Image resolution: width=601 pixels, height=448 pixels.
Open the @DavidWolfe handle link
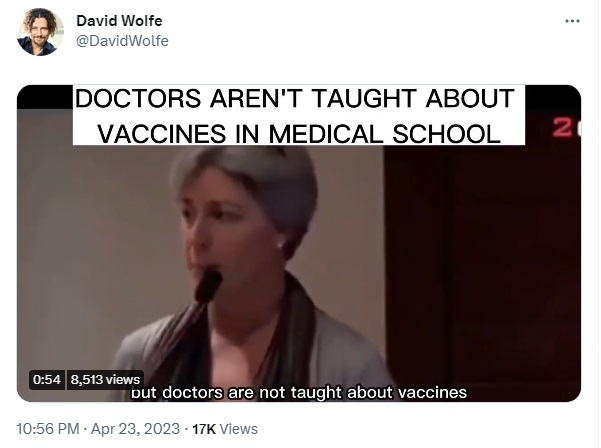(122, 41)
